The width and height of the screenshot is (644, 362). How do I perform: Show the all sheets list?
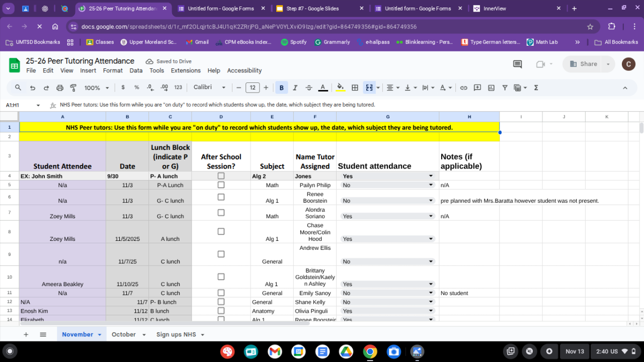click(x=43, y=334)
